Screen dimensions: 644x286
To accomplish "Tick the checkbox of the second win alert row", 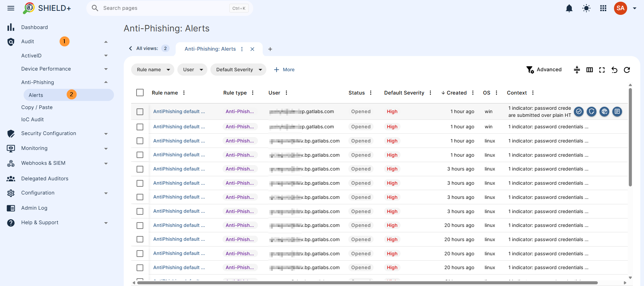I will click(140, 127).
